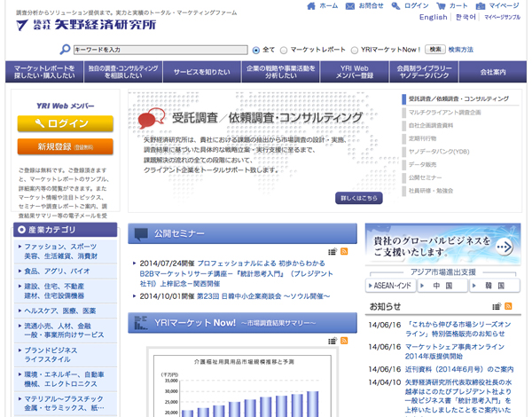
Task: Switch language to English
Action: [x=433, y=18]
